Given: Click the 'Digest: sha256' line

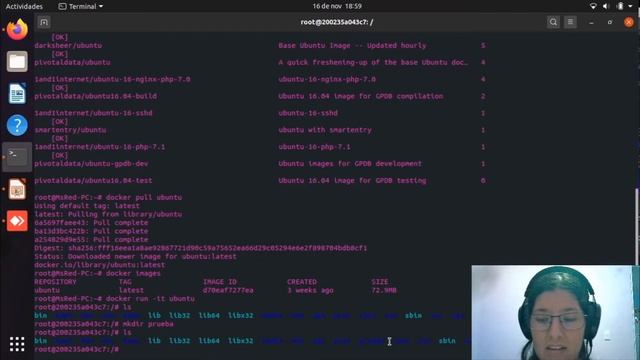Looking at the screenshot, I should pyautogui.click(x=200, y=248).
